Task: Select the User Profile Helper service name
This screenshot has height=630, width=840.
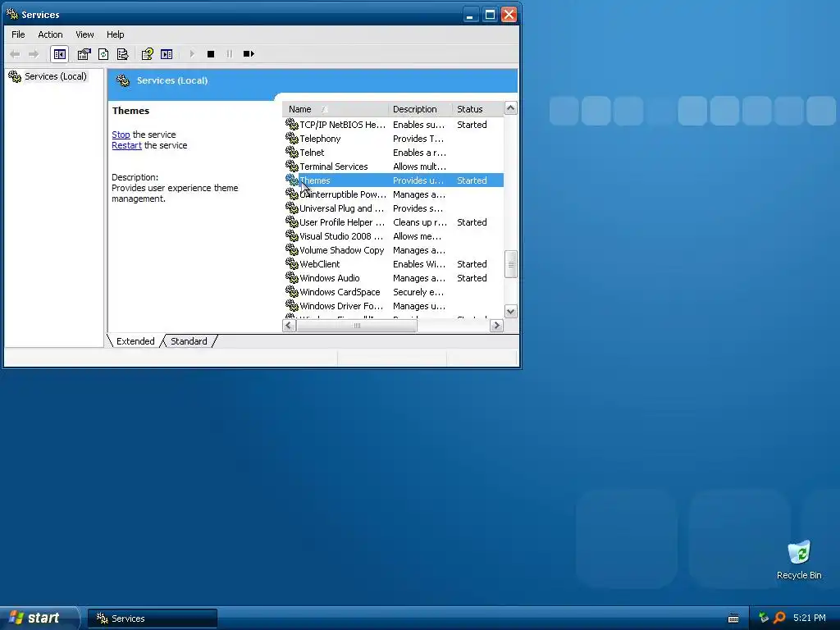Action: tap(342, 222)
